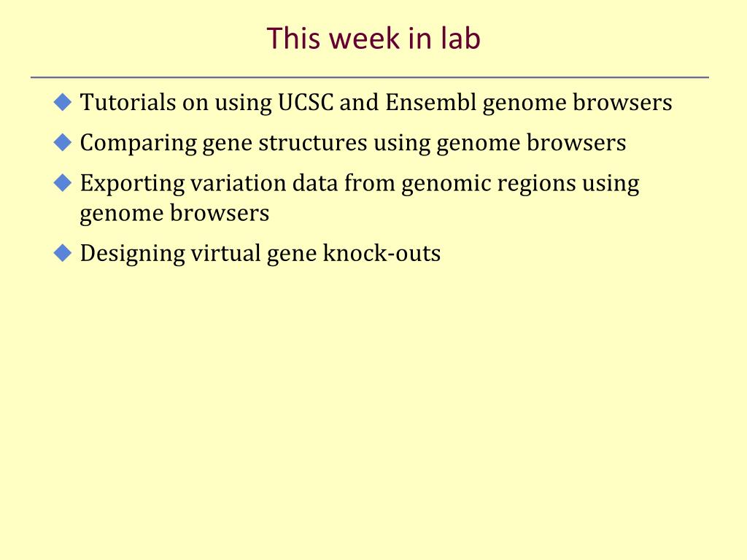This screenshot has width=747, height=560.
Task: Click the diamond bullet beside Tutorials line
Action: tap(63, 102)
